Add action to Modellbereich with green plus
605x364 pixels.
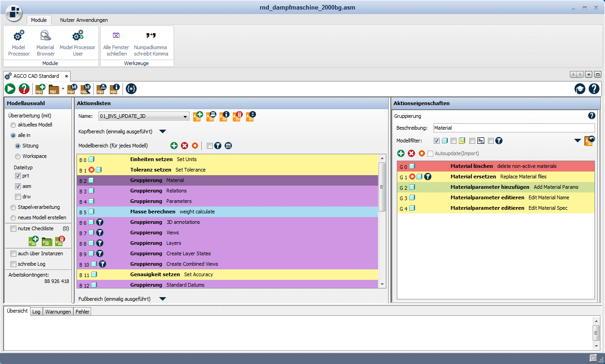point(174,146)
